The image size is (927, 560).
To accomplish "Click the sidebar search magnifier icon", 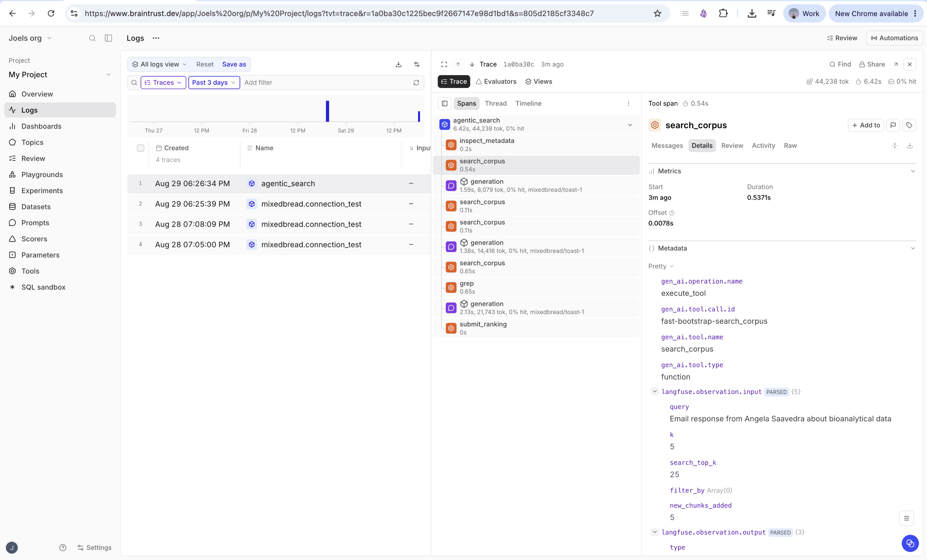I will 92,38.
